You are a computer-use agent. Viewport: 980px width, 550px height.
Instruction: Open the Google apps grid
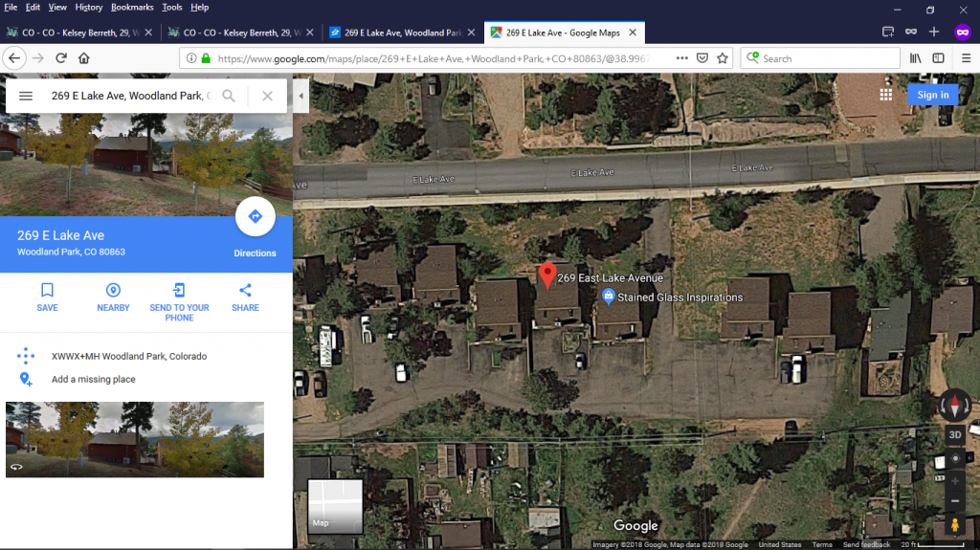(885, 95)
